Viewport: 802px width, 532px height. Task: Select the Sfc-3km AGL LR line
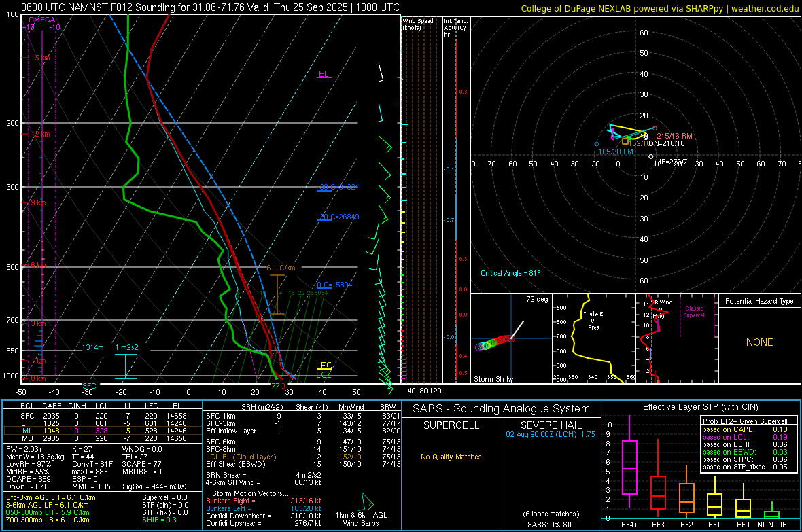coord(51,498)
